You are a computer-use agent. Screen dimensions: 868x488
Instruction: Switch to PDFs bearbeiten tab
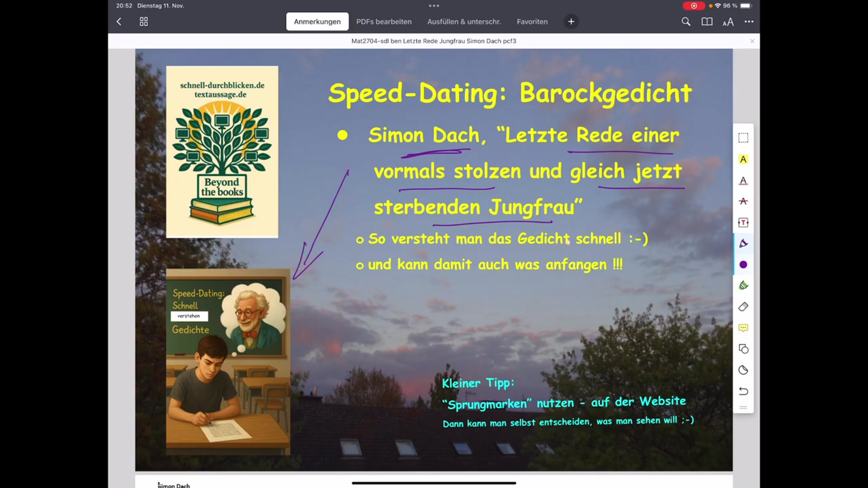pos(384,21)
